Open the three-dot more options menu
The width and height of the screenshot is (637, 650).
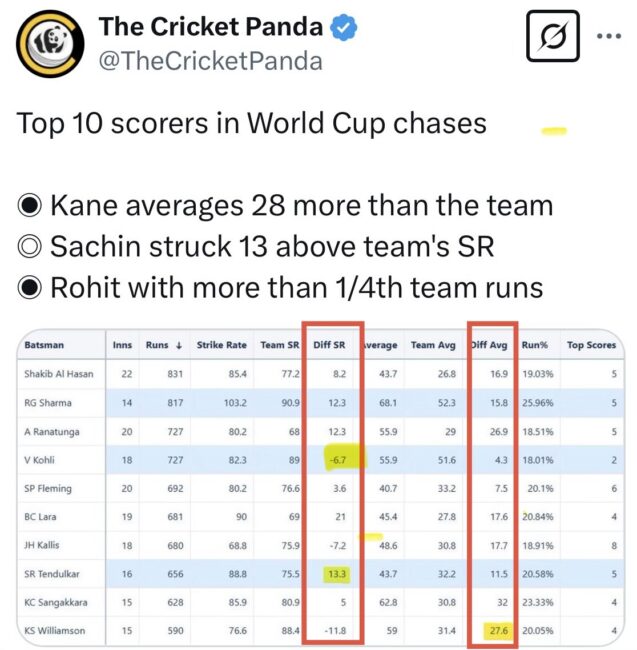coord(609,36)
